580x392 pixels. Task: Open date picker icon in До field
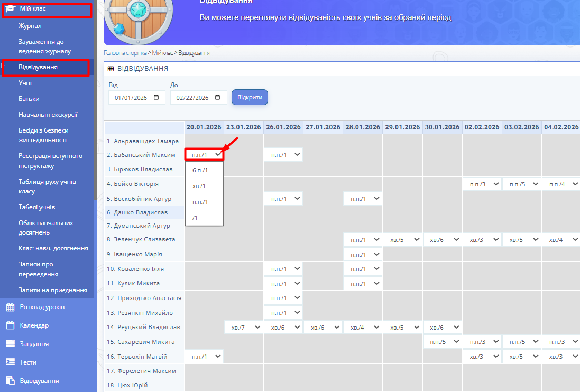[x=218, y=98]
